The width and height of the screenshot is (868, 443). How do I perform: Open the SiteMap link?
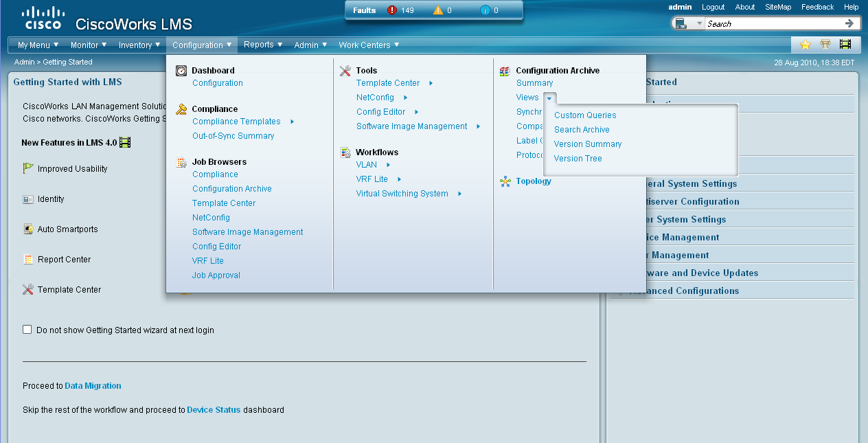tap(778, 7)
